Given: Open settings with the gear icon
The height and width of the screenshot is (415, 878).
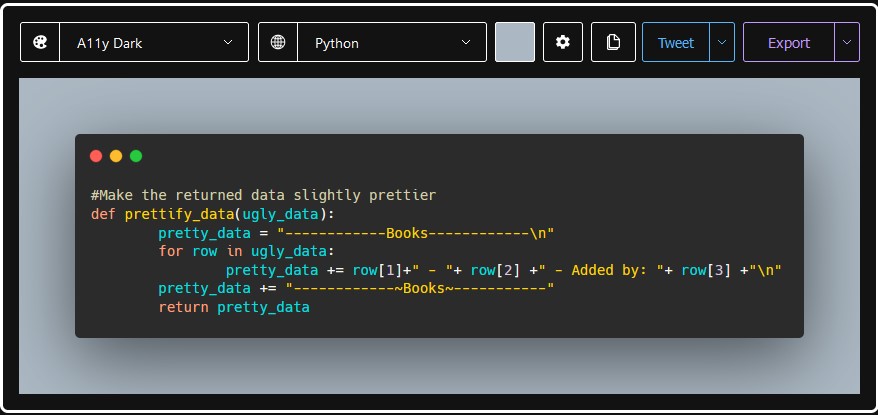Looking at the screenshot, I should [x=563, y=42].
